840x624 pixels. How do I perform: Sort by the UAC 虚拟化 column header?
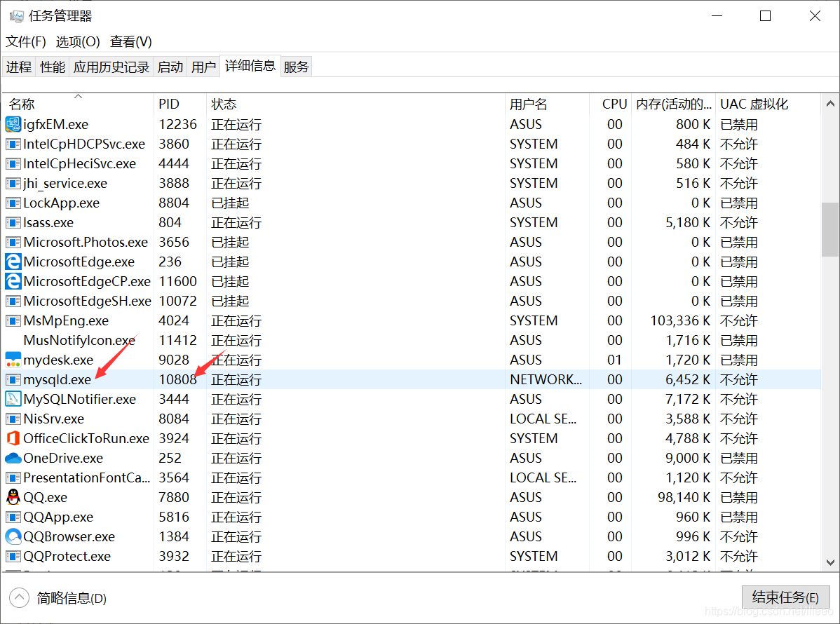[768, 104]
